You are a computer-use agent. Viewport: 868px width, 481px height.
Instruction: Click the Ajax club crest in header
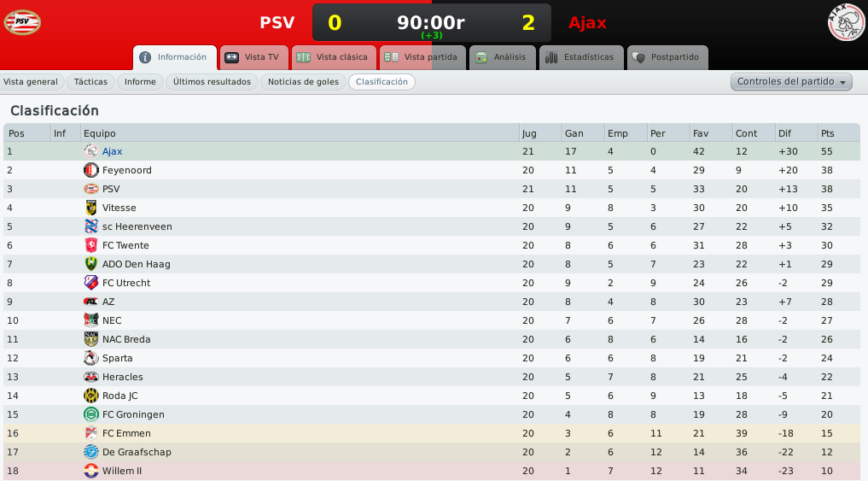click(845, 22)
